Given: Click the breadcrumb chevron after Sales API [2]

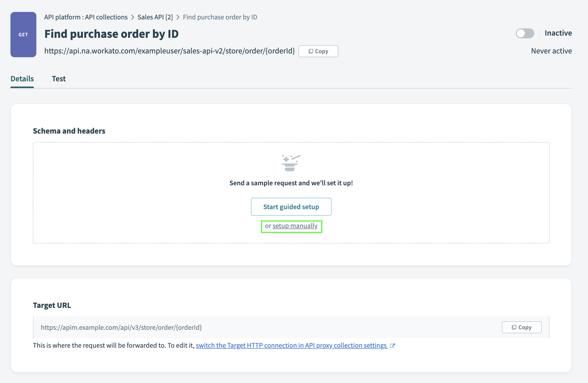Looking at the screenshot, I should click(x=178, y=17).
